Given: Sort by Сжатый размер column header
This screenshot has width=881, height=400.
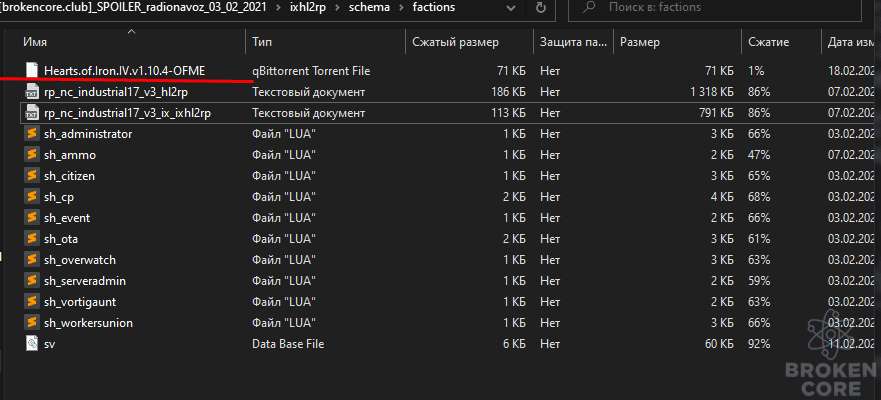Looking at the screenshot, I should [x=455, y=42].
